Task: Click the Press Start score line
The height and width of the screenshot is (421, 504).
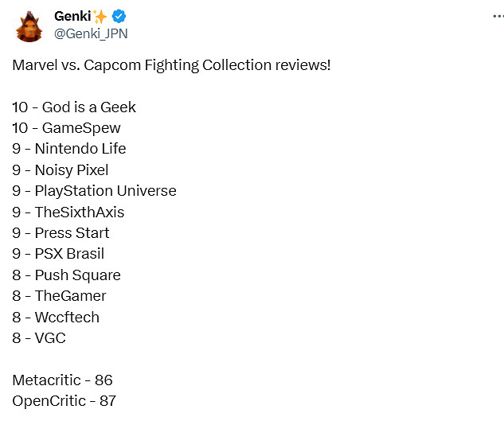Action: tap(61, 233)
